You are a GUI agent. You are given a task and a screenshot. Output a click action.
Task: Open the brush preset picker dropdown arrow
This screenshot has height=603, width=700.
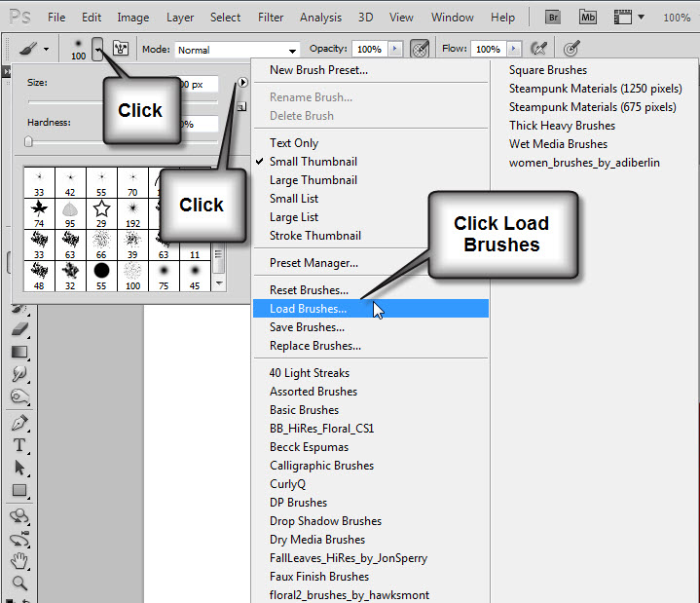click(97, 49)
